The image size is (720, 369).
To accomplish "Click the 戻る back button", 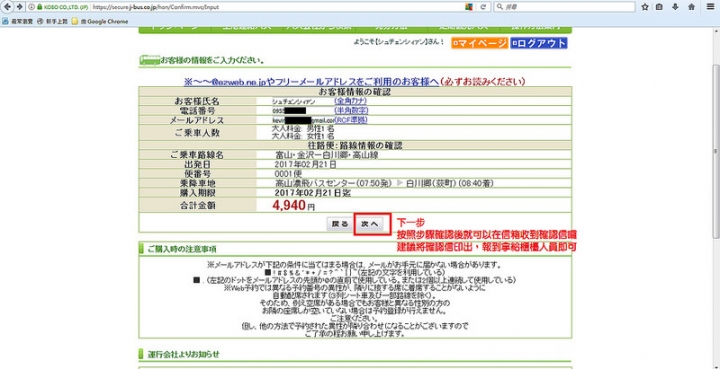I will (340, 224).
